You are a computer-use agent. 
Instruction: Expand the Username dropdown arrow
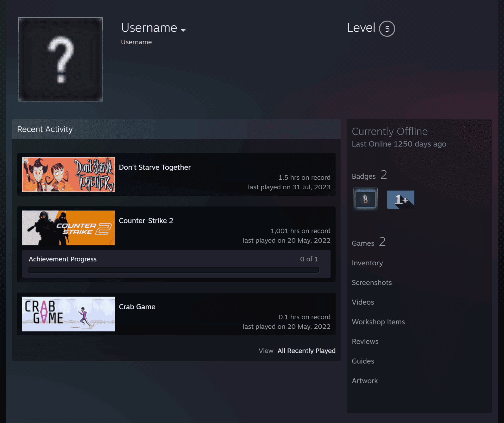click(x=183, y=30)
